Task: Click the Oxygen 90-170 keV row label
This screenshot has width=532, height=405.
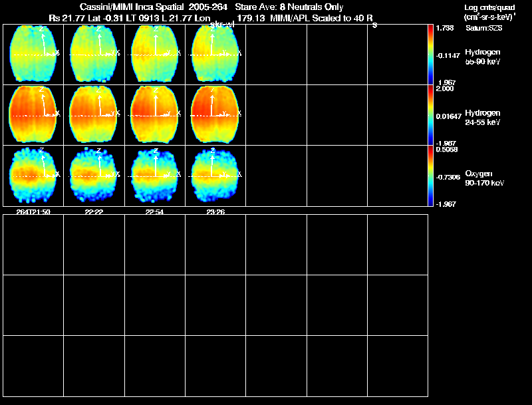Action: 485,178
